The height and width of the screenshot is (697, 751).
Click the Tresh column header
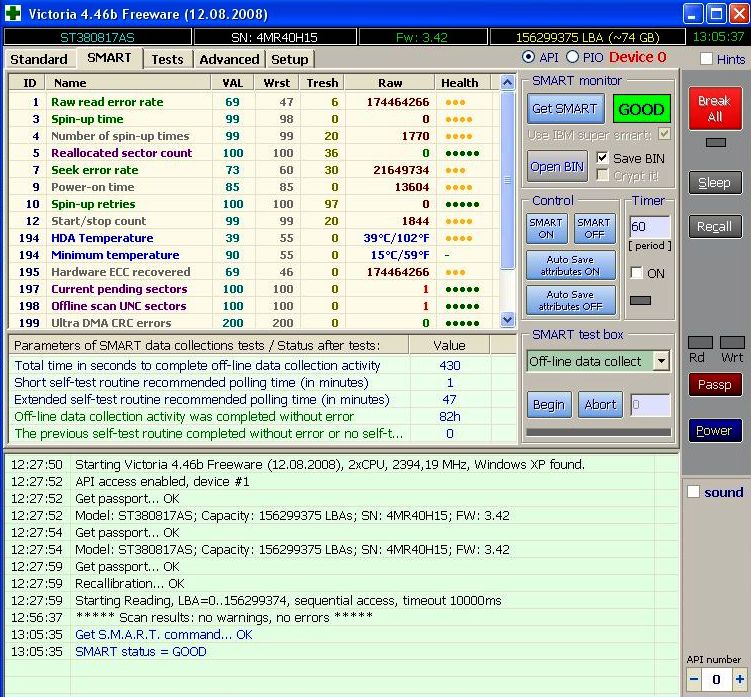322,82
